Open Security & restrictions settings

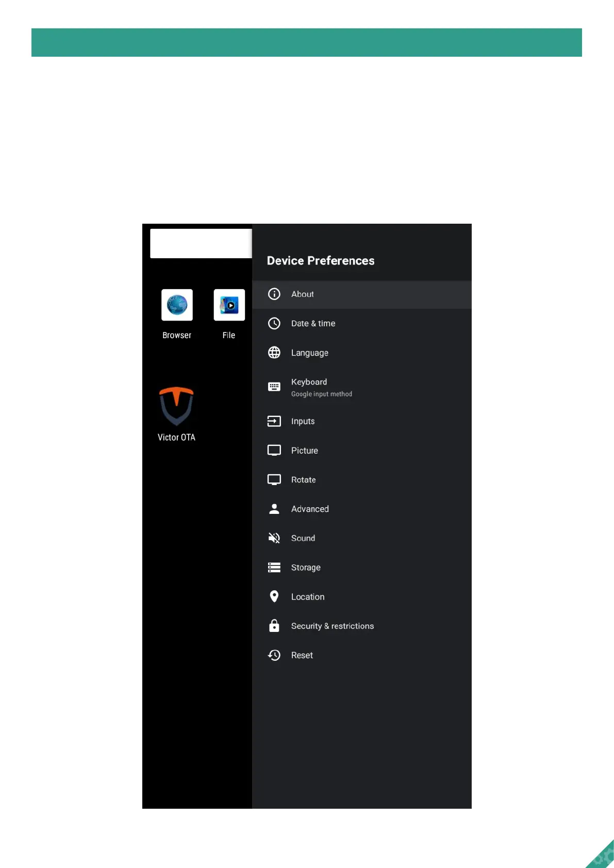[362, 626]
